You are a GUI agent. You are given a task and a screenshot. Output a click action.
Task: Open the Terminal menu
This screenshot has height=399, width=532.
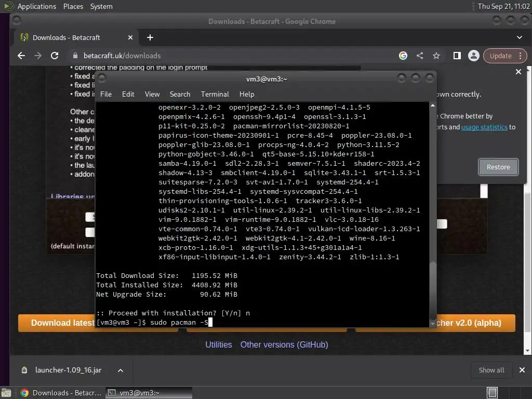(215, 95)
